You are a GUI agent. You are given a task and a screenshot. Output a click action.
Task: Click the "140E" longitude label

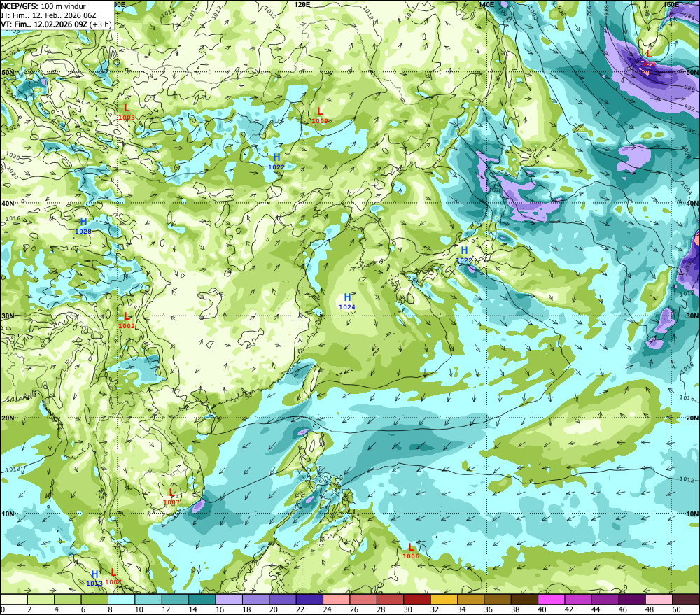(x=486, y=4)
